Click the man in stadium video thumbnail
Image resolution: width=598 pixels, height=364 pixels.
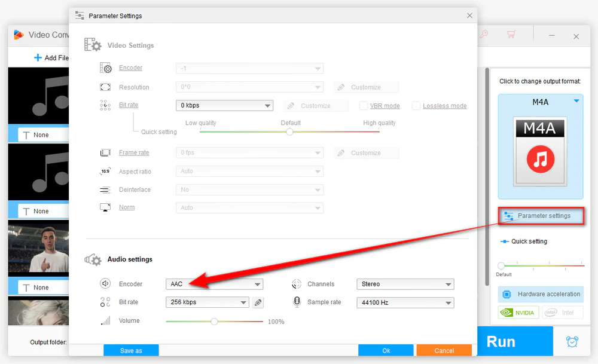pyautogui.click(x=38, y=246)
